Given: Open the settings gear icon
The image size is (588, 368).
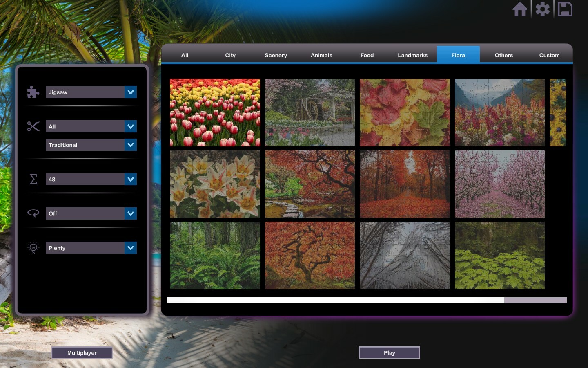Looking at the screenshot, I should [x=542, y=9].
